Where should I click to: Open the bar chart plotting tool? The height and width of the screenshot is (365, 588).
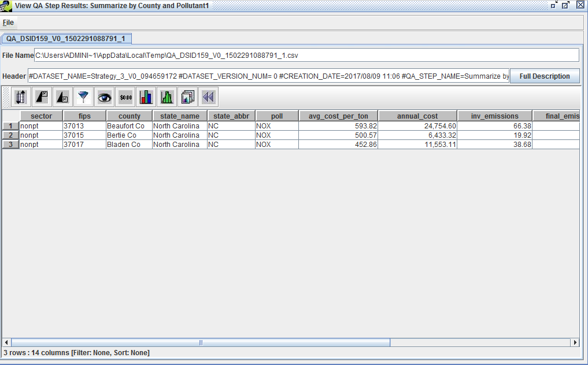coord(146,97)
